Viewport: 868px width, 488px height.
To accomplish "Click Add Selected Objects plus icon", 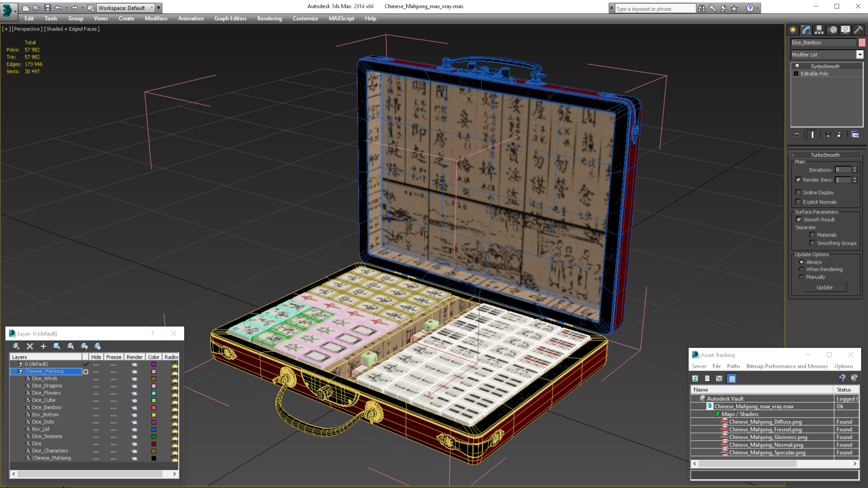I will point(43,346).
